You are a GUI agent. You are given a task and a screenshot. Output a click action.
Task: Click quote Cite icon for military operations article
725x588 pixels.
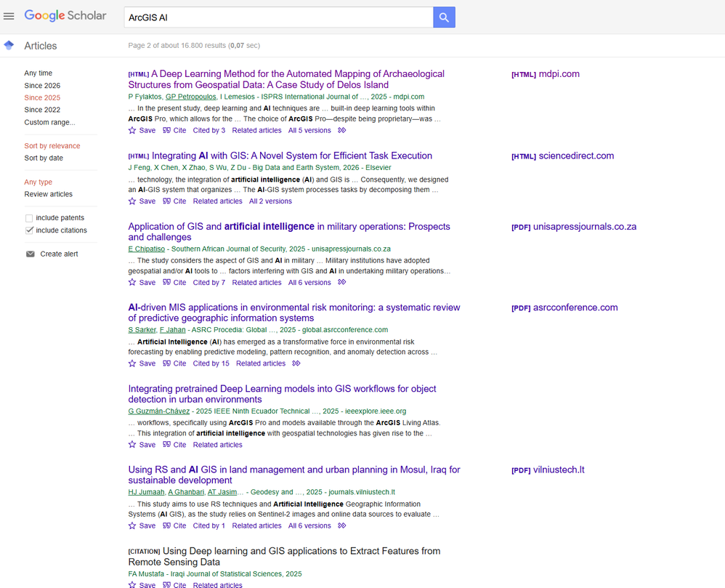point(166,283)
